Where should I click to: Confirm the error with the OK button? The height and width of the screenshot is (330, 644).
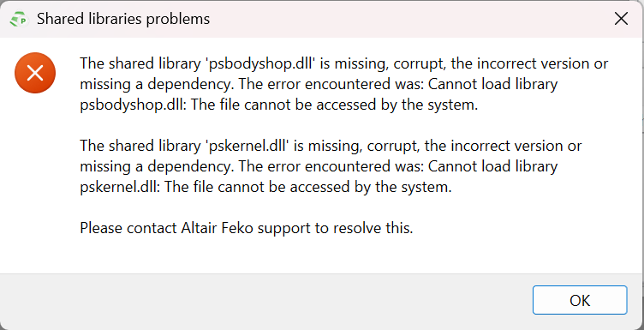(580, 300)
